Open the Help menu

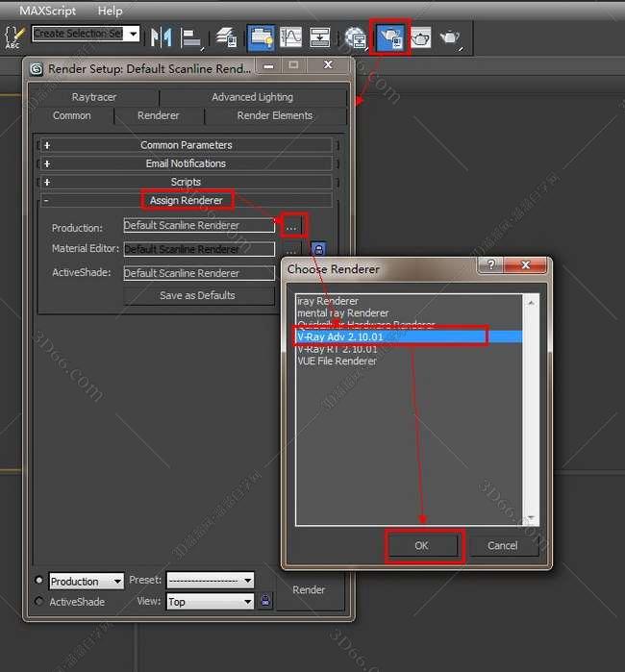point(110,11)
